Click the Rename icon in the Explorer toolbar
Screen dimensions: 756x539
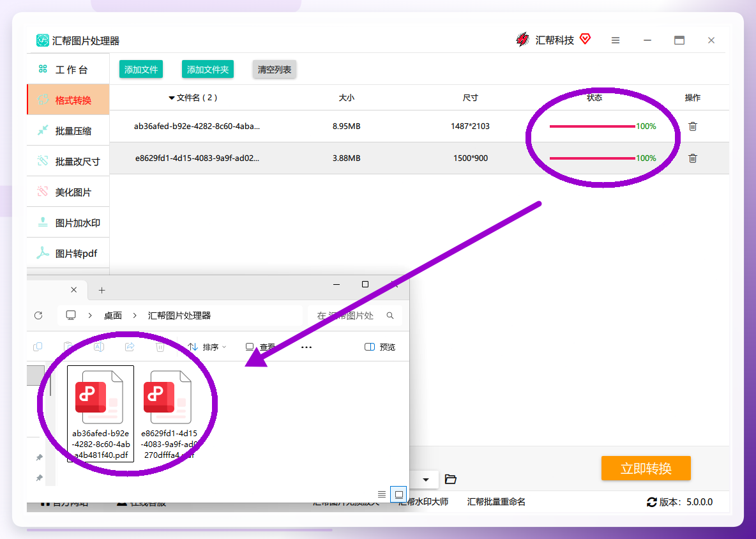pos(99,347)
